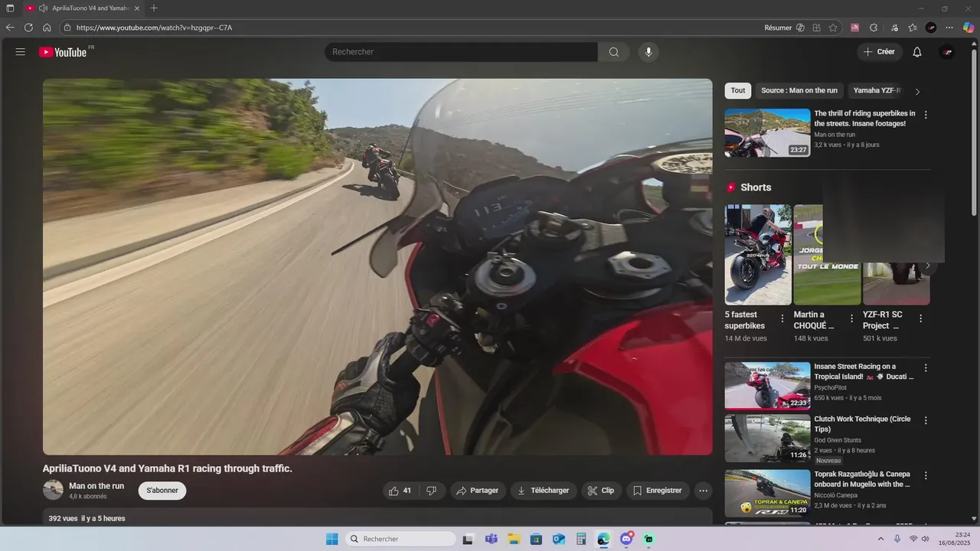The width and height of the screenshot is (980, 551).
Task: Open more actions ellipsis below video
Action: [x=703, y=491]
